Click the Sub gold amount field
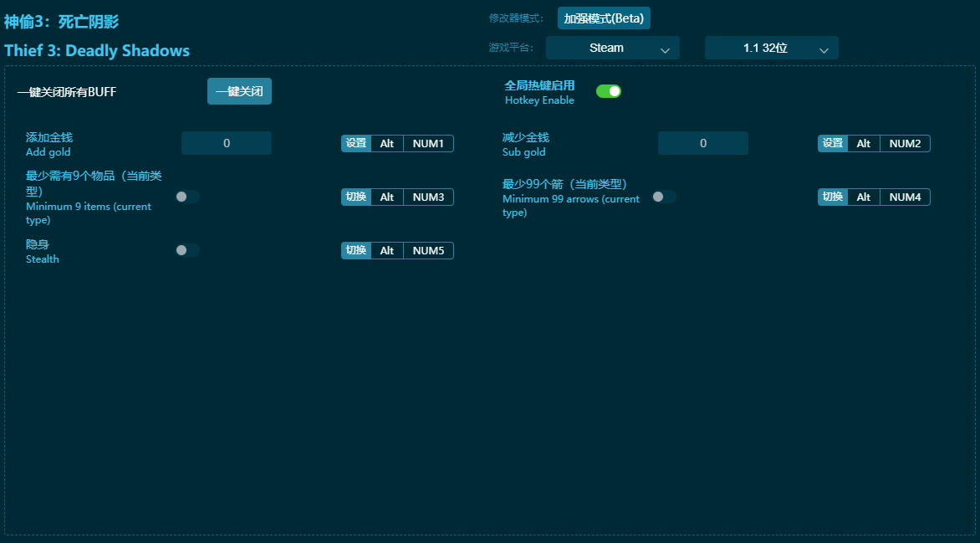980x543 pixels. (703, 143)
